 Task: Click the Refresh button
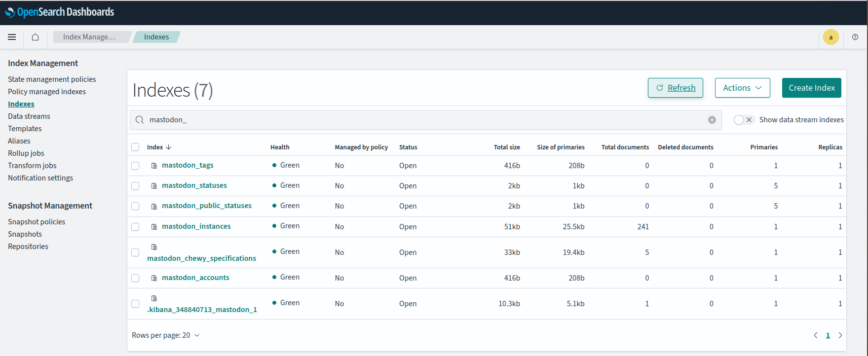tap(675, 88)
